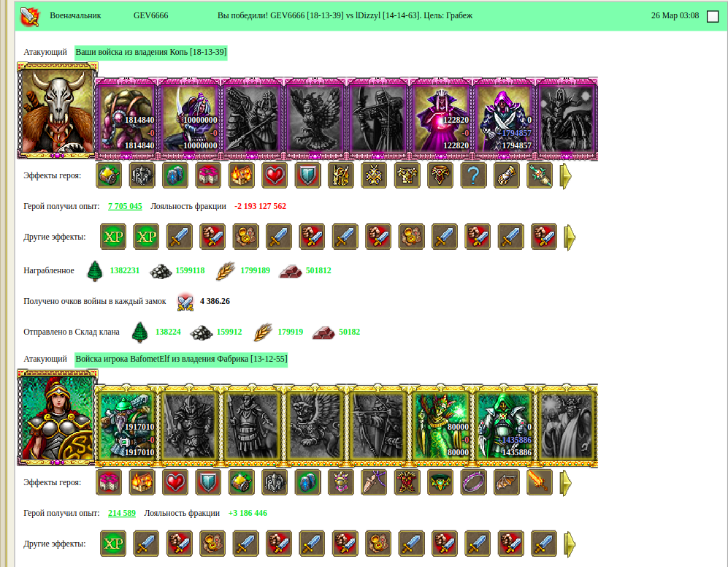The height and width of the screenshot is (567, 728).
Task: Expand more hero effects for BafometElf
Action: (565, 482)
